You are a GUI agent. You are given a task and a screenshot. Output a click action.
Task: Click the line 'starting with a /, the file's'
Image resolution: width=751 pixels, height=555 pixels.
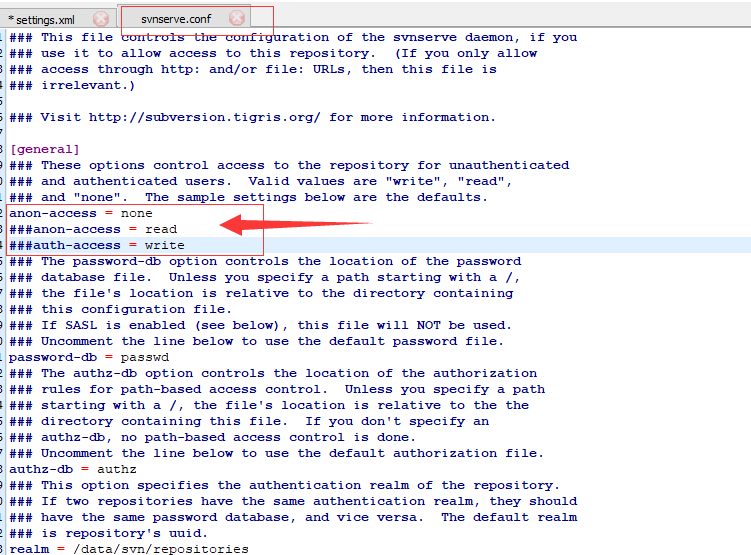[269, 405]
